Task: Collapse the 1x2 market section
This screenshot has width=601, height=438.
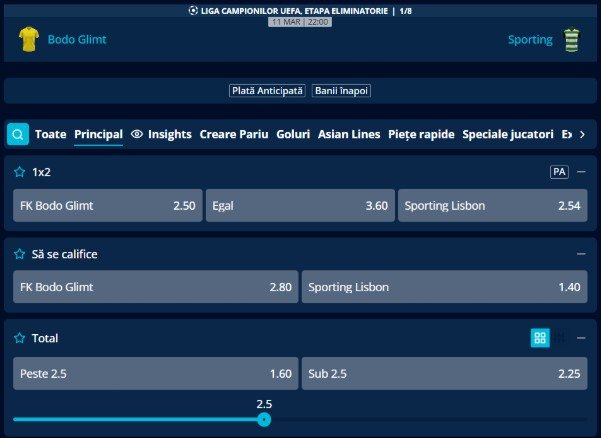Action: [581, 172]
